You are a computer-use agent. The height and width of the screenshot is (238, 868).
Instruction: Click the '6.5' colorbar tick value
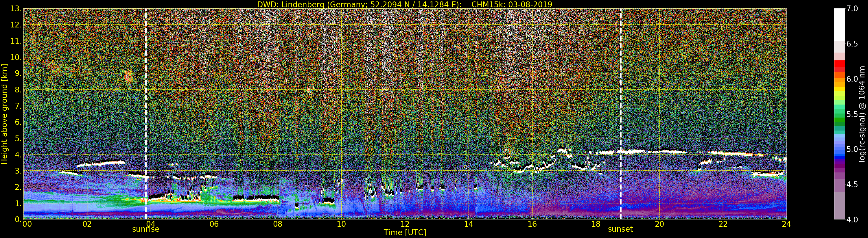(852, 44)
